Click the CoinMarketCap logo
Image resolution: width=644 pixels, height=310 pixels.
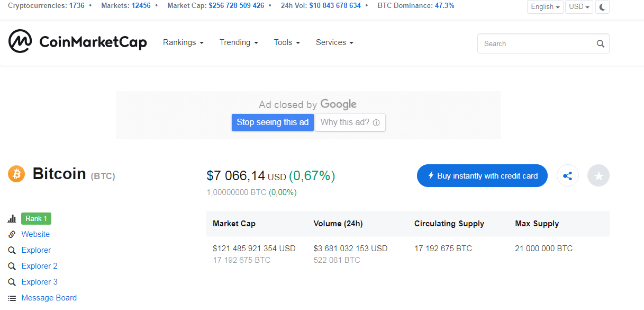coord(77,42)
